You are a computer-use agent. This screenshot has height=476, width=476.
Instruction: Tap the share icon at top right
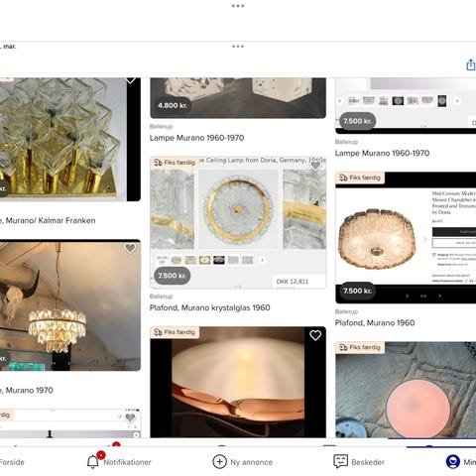point(471,64)
